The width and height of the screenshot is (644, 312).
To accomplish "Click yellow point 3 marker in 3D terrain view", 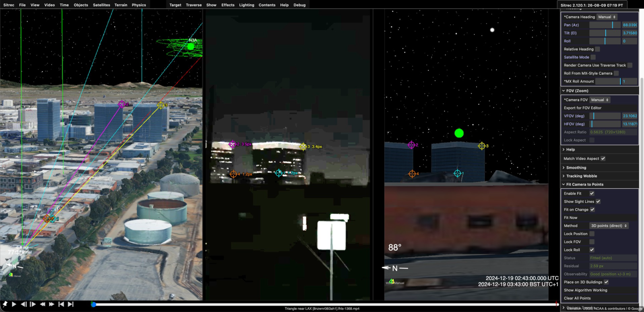I will (161, 105).
